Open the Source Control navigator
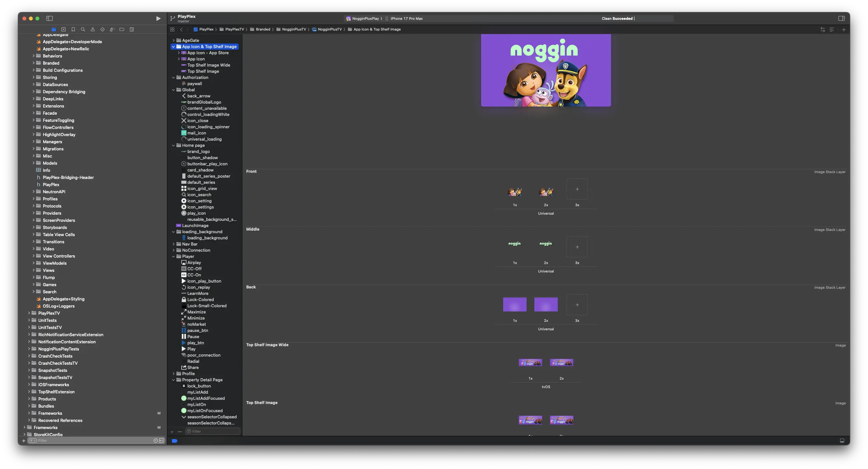This screenshot has width=868, height=469. pos(63,29)
